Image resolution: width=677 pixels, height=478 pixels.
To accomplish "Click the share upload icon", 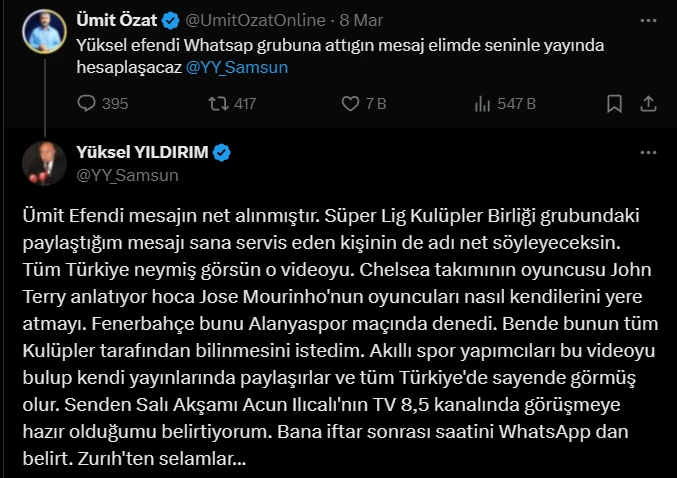I will pos(647,103).
